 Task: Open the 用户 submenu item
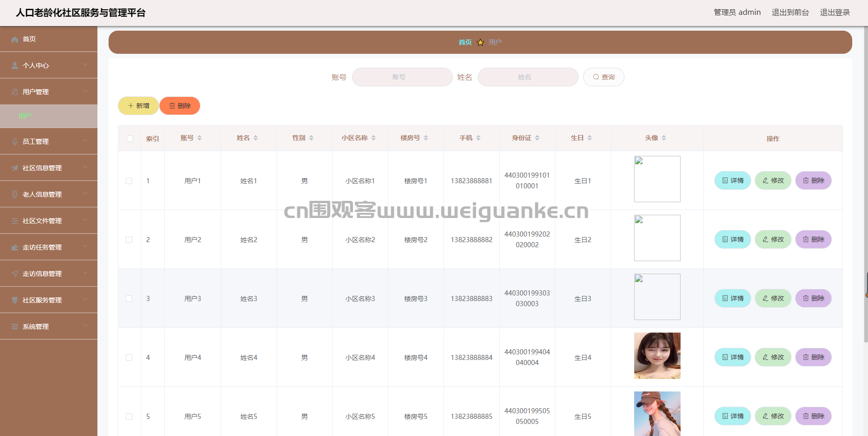click(x=25, y=116)
